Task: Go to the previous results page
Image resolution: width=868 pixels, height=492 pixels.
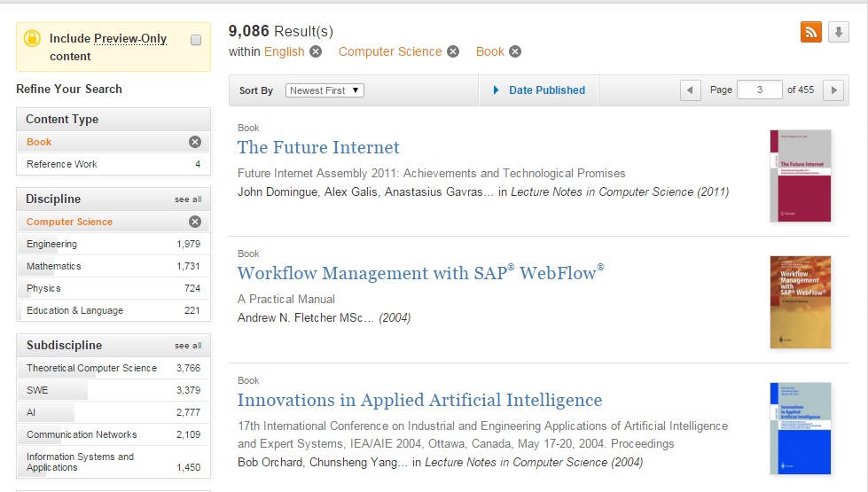Action: pos(690,90)
